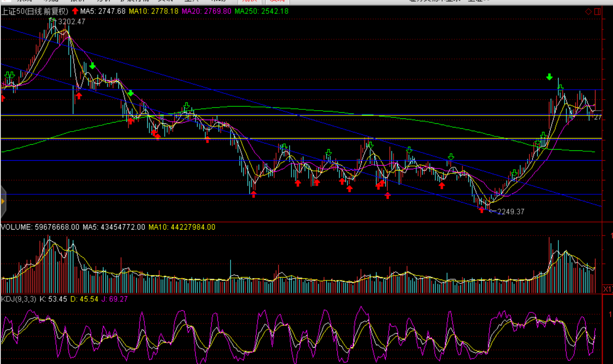613x364 pixels.
Task: Open the 上证50(日线.前复权) title dropdown
Action: point(34,11)
